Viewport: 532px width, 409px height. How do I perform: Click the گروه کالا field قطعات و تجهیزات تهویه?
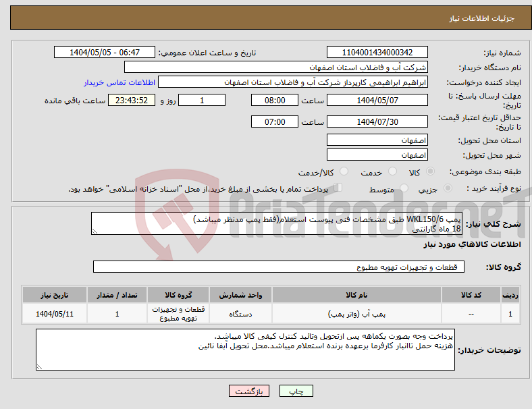coord(279,267)
